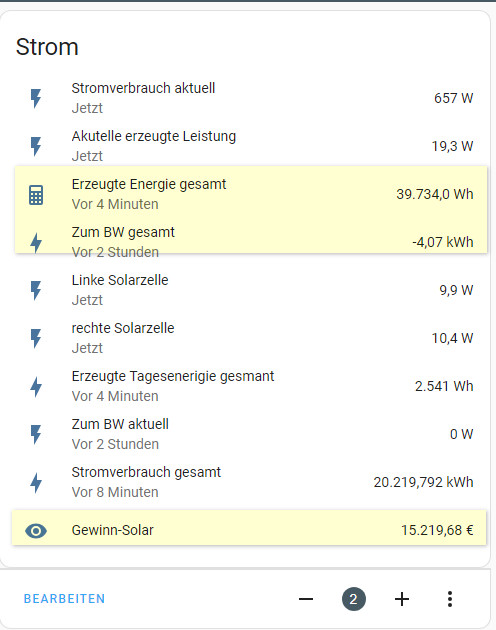Select the Gewinn-Solar entry label
This screenshot has width=496, height=630.
[113, 530]
